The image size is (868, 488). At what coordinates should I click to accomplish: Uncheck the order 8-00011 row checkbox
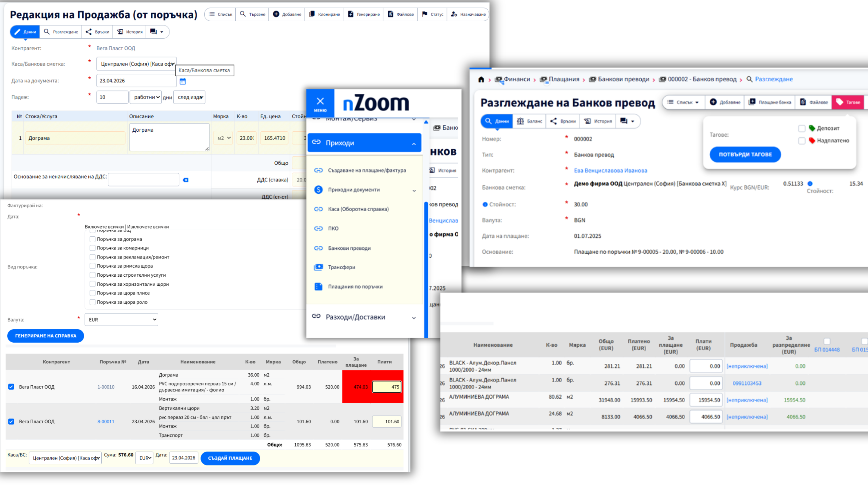(11, 422)
